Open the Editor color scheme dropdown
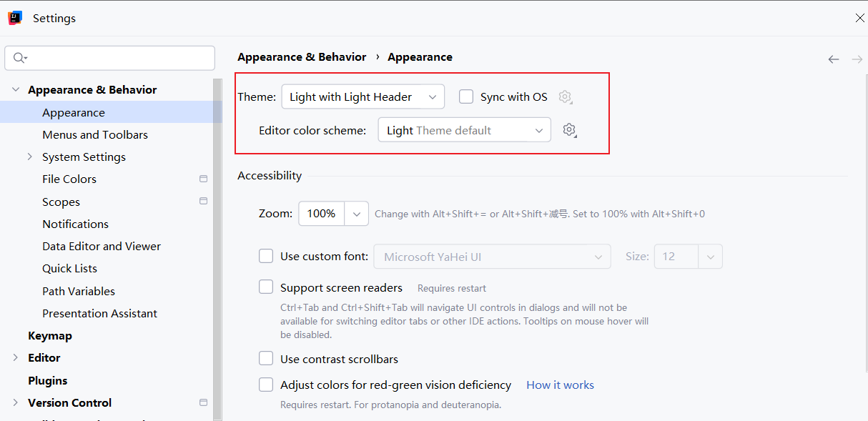 coord(464,130)
